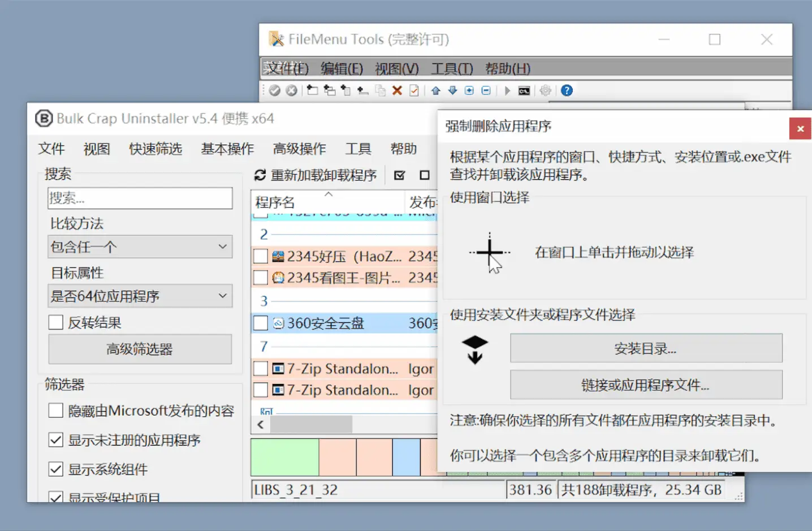Click the 360安全云盘 program name
The image size is (812, 531).
point(326,323)
